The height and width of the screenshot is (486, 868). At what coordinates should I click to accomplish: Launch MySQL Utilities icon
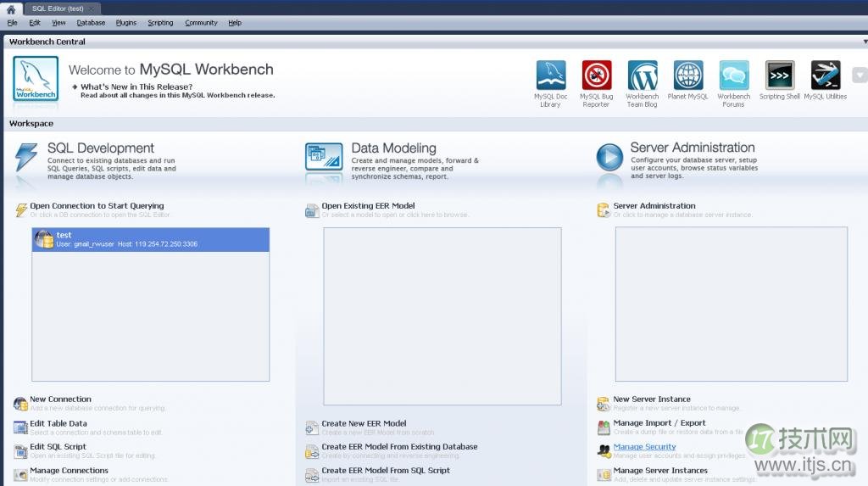tap(825, 76)
